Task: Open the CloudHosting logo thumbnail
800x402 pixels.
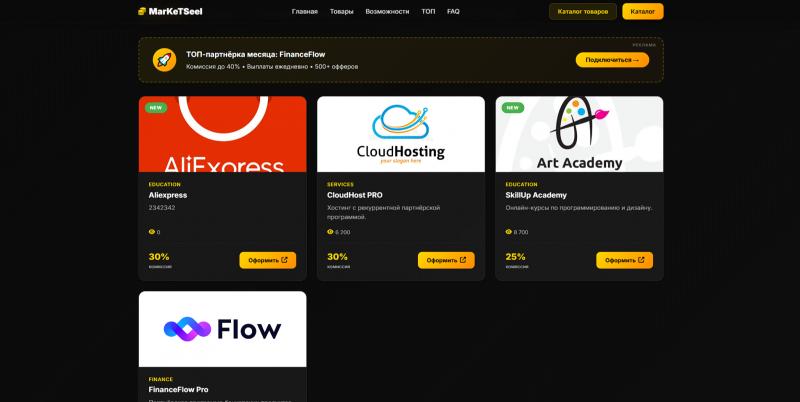Action: [x=401, y=134]
